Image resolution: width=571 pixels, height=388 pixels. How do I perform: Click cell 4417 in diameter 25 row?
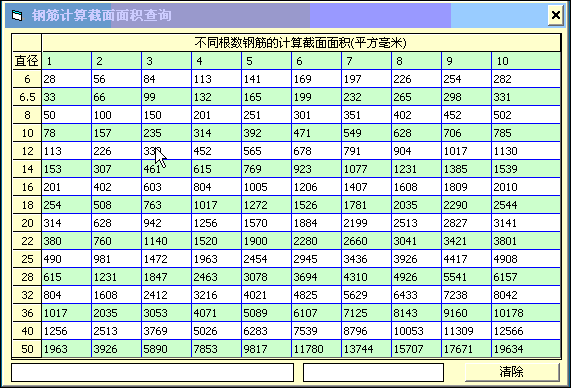[x=466, y=259]
